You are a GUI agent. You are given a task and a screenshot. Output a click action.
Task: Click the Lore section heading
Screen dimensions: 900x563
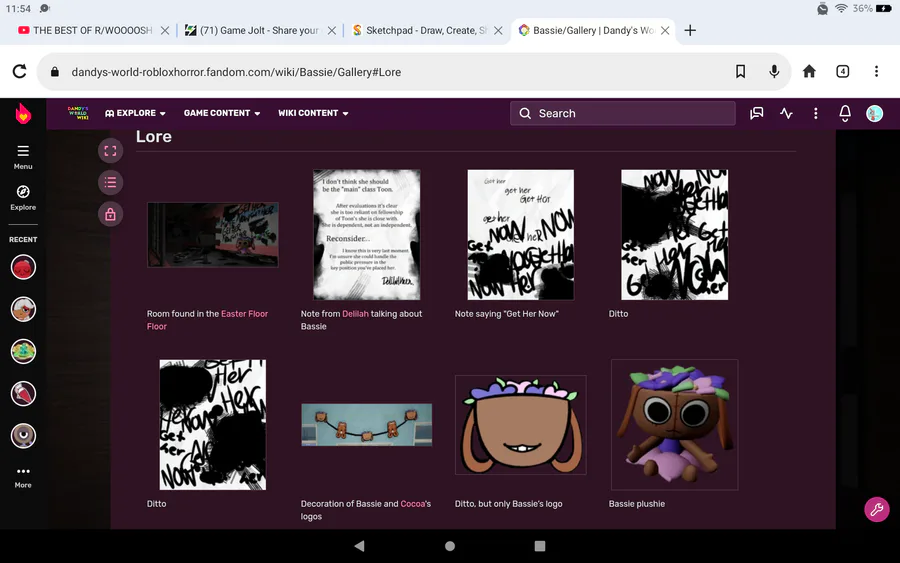pyautogui.click(x=154, y=137)
